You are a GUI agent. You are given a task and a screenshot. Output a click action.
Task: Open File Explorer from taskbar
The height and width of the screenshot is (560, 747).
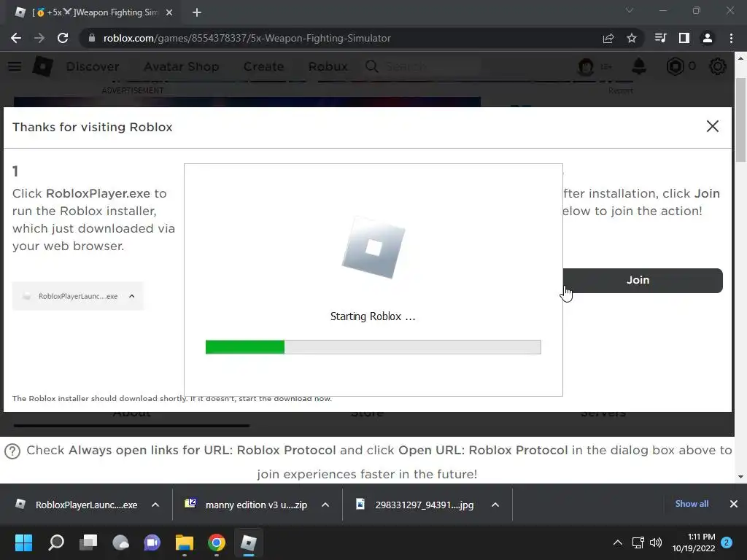click(185, 542)
